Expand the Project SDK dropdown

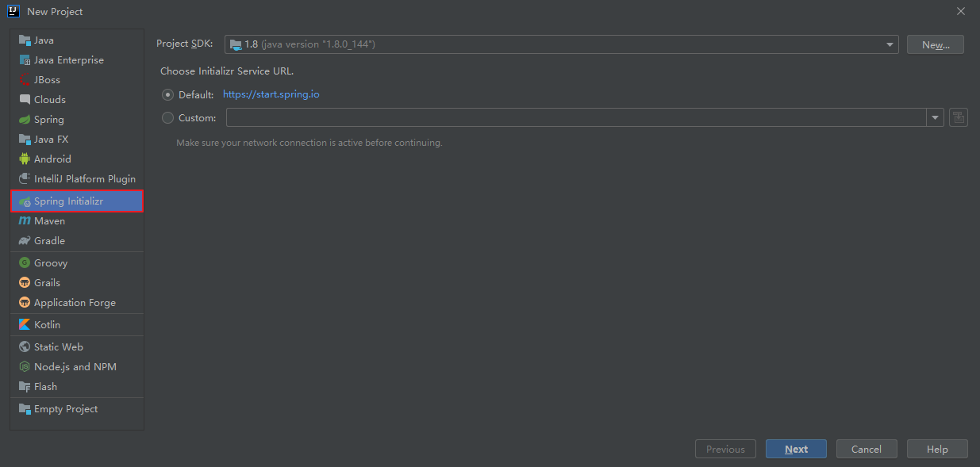[x=562, y=44]
